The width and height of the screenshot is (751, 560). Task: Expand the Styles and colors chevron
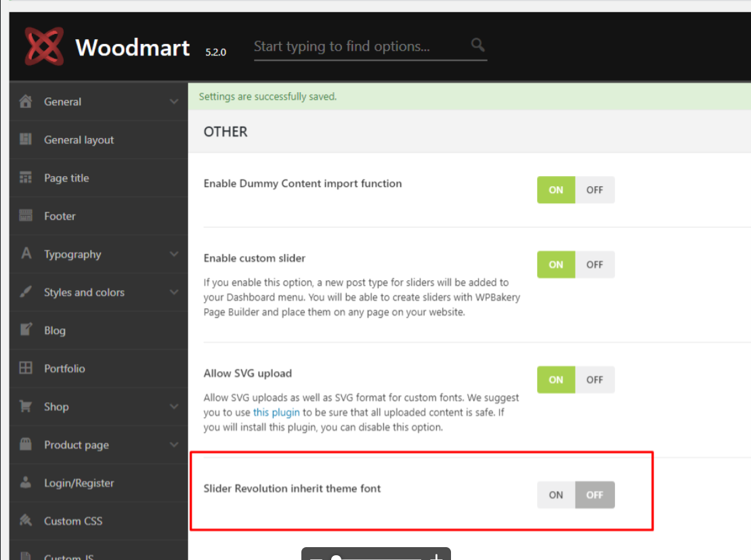pyautogui.click(x=174, y=293)
